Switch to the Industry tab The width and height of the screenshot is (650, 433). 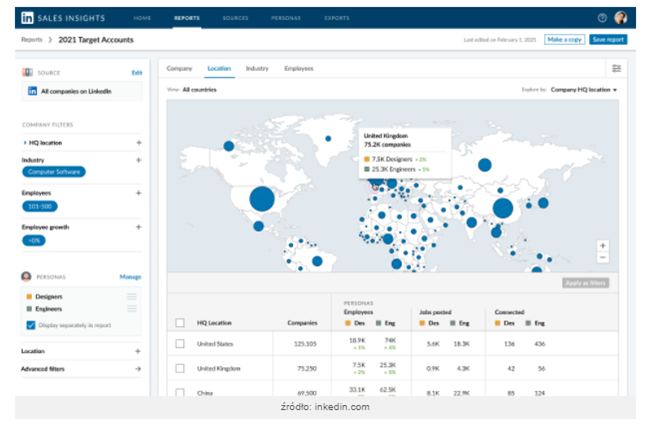pyautogui.click(x=257, y=68)
